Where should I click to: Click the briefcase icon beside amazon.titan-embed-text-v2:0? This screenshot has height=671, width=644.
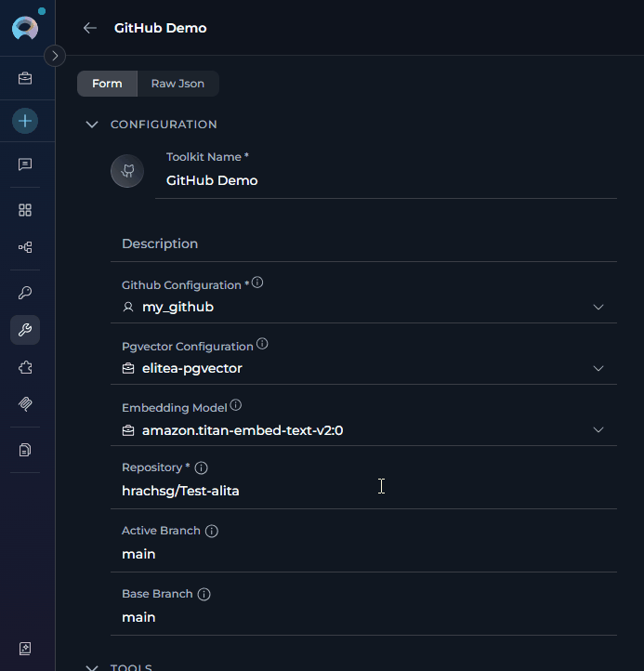point(128,430)
